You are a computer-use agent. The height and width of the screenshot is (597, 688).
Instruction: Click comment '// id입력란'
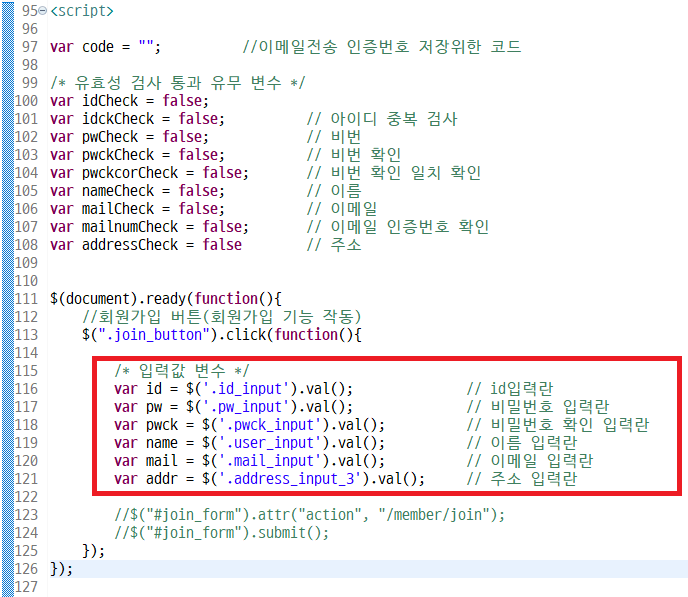pyautogui.click(x=510, y=388)
